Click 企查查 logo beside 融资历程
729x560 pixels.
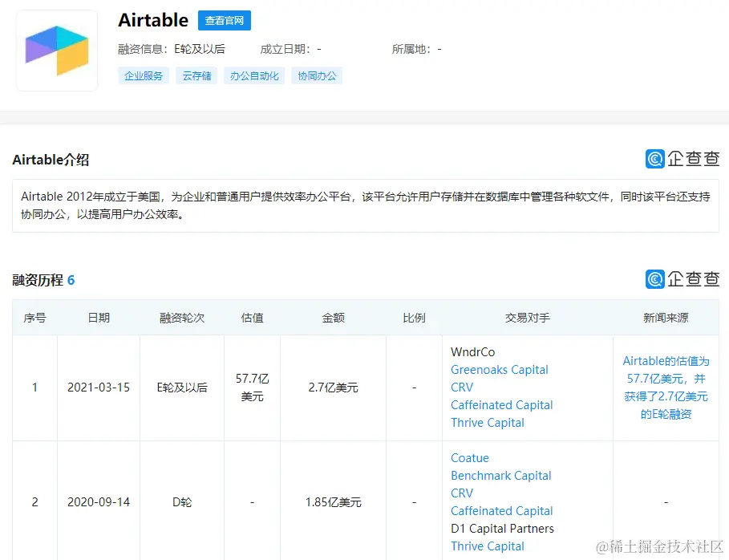(682, 279)
